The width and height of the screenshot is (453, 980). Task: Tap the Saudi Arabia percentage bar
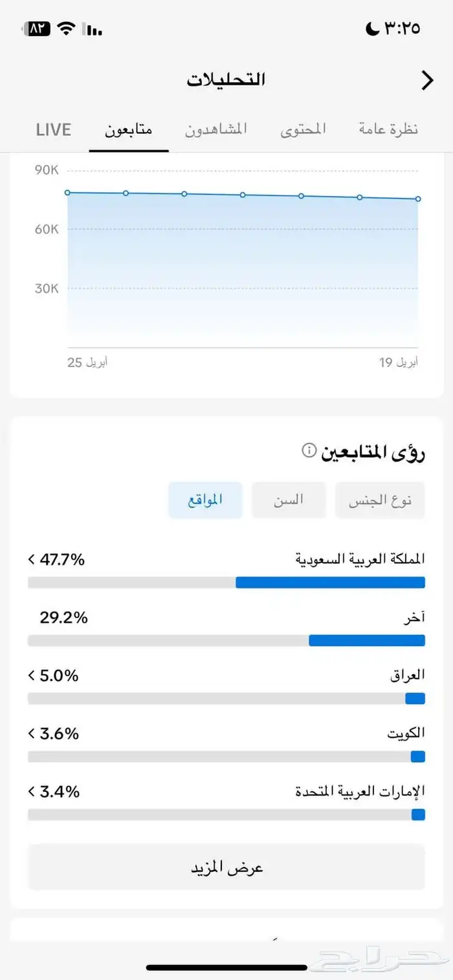[x=226, y=582]
